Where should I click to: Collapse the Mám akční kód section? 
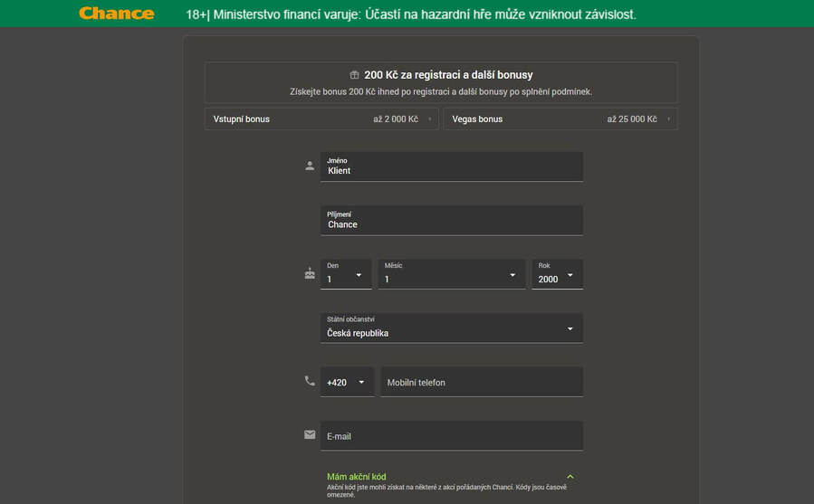570,477
